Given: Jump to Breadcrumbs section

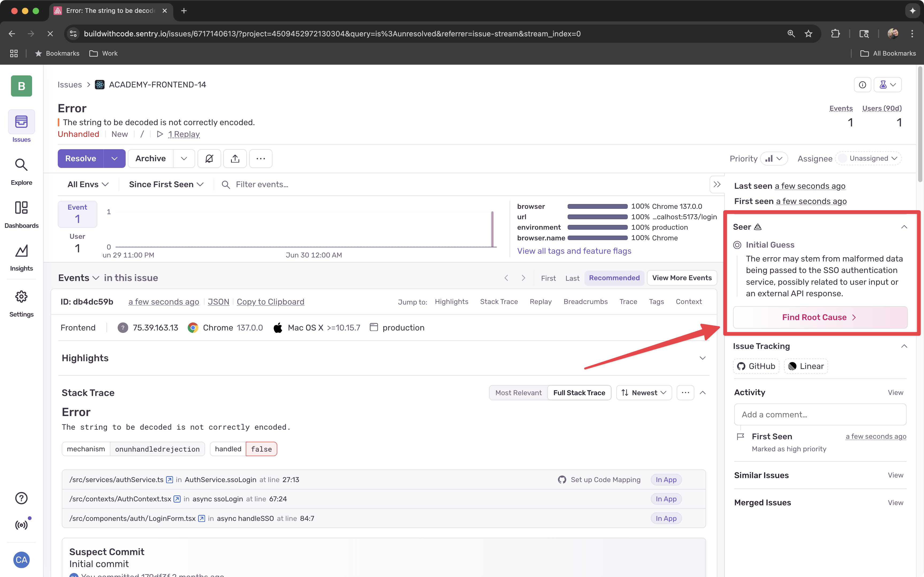Looking at the screenshot, I should click(x=585, y=302).
